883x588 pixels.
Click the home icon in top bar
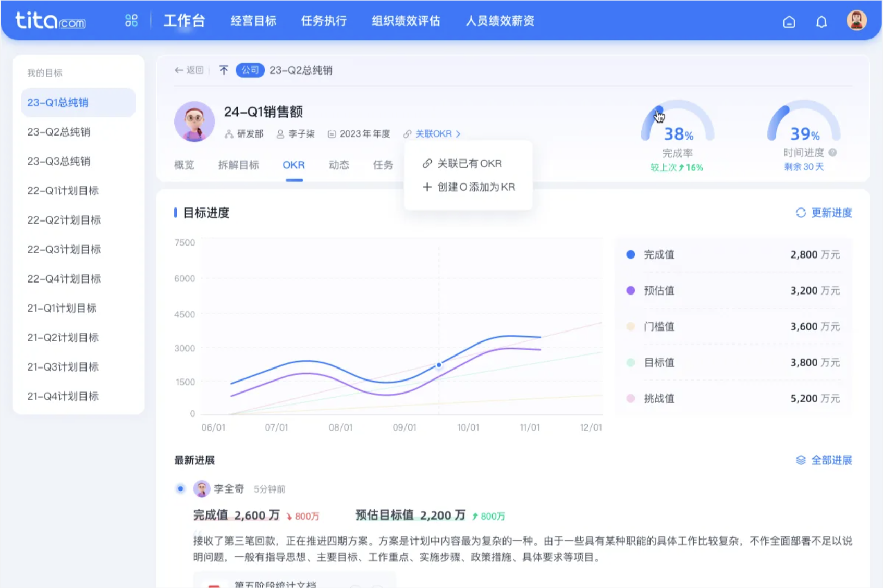[x=789, y=21]
